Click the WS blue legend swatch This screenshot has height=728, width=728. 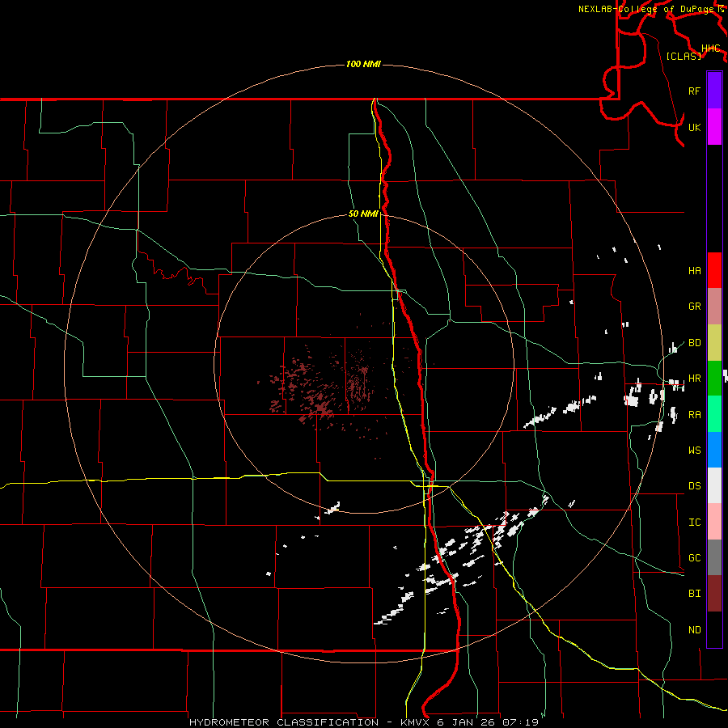click(x=714, y=450)
